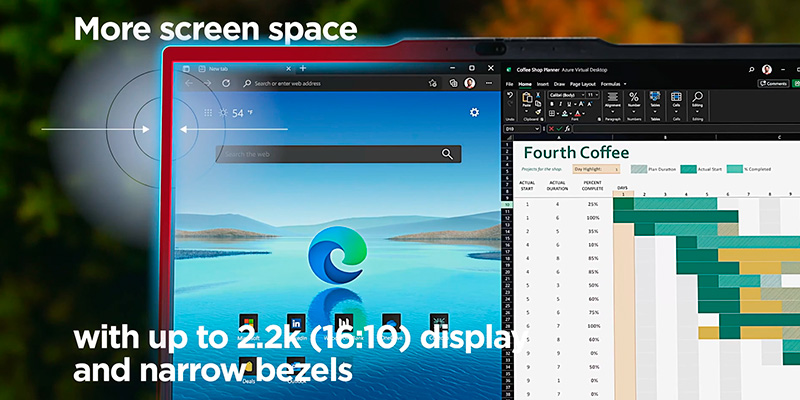Image resolution: width=800 pixels, height=400 pixels.
Task: Open the apps grid launcher on new tab page
Action: pyautogui.click(x=208, y=113)
